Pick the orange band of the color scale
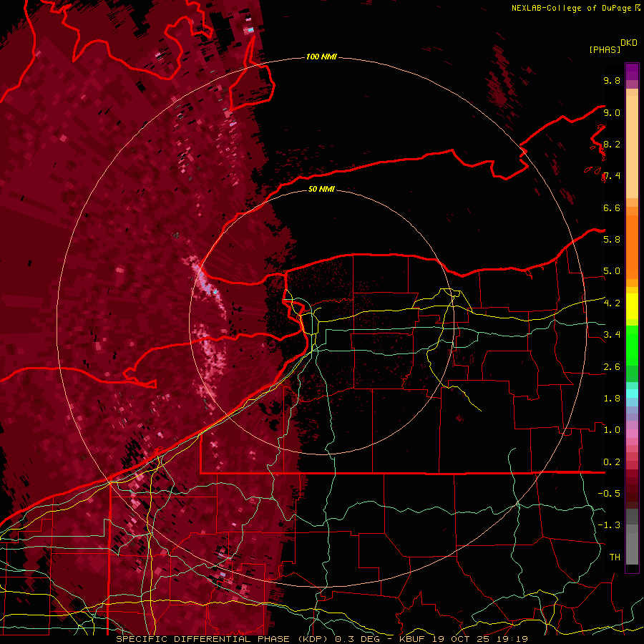Image resolution: width=644 pixels, height=644 pixels. point(632,248)
